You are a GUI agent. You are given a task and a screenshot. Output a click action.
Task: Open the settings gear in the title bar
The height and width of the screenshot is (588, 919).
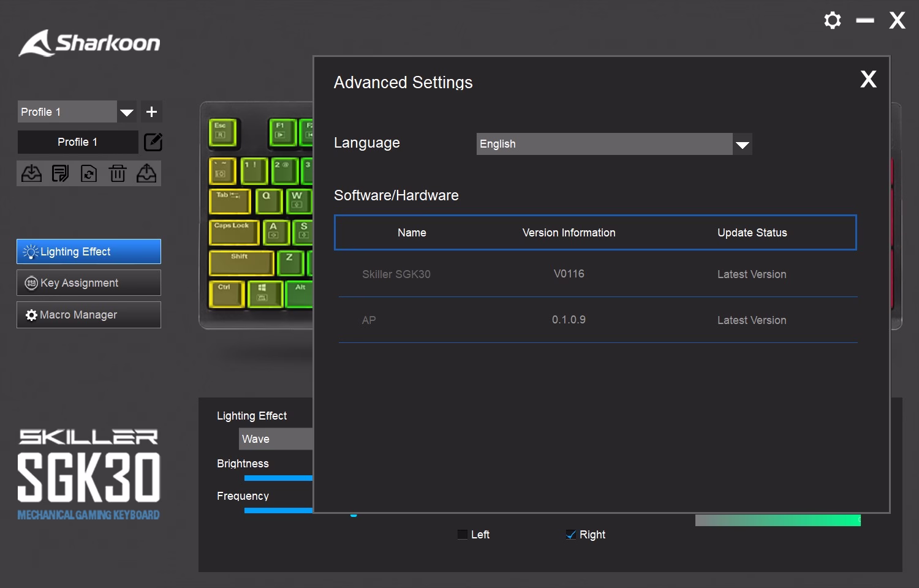(x=832, y=20)
